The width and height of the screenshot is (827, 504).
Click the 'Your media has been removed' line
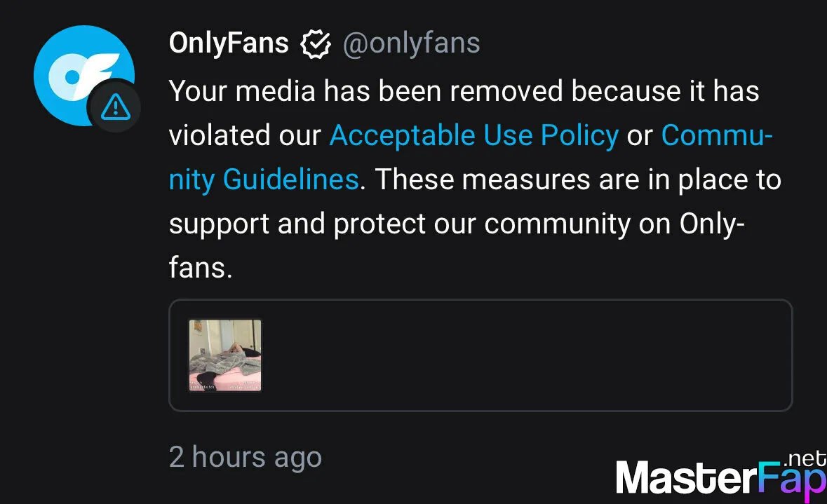pos(464,90)
